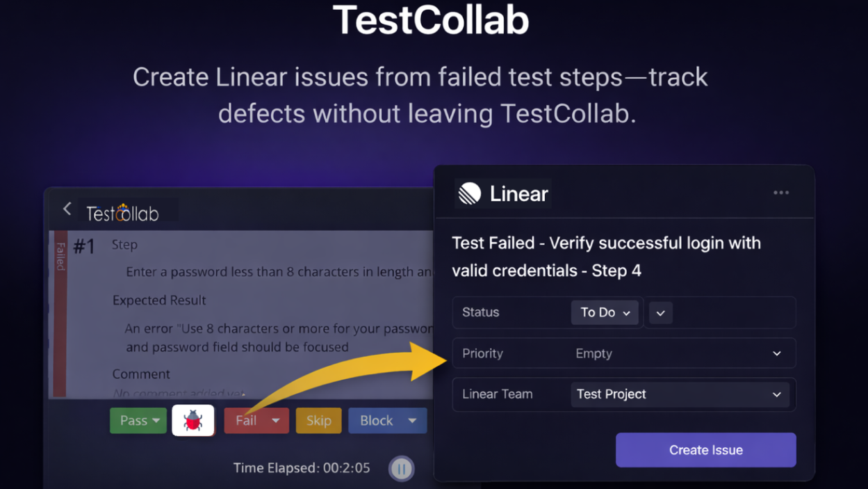Click the Create Issue button
The image size is (868, 489).
[705, 450]
